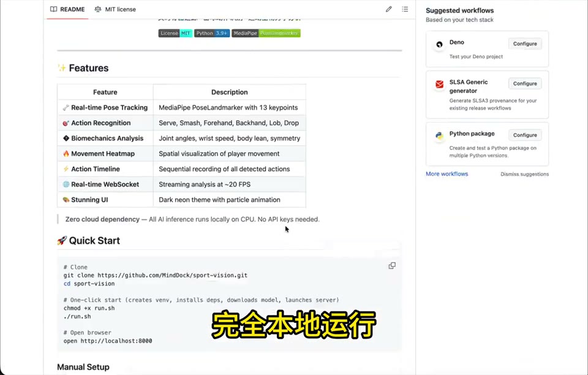Click the lightning emoji in Action Timeline row
This screenshot has height=375, width=588.
[66, 169]
